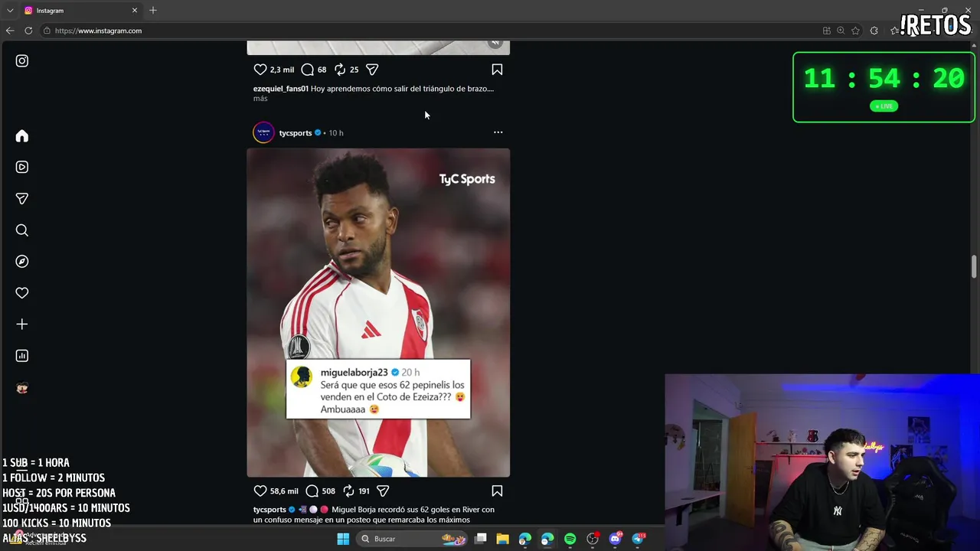Open ezequiel_fans01 username link
Screen dimensions: 980x551
[x=281, y=89]
